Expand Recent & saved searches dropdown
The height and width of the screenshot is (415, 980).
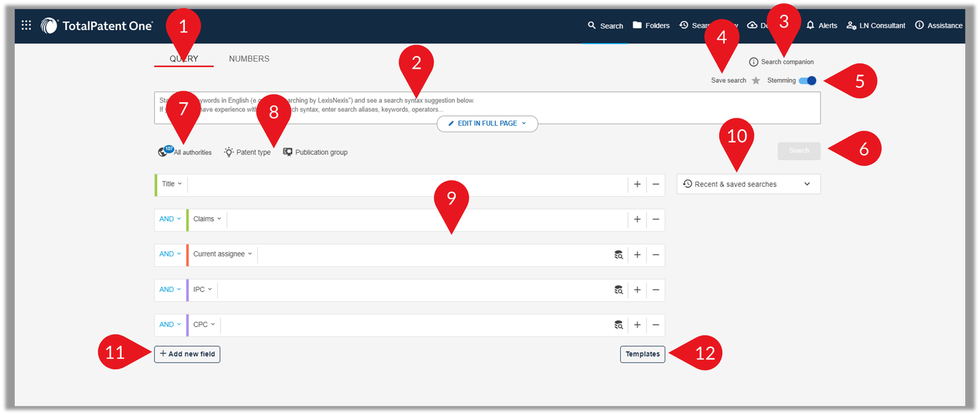click(x=748, y=184)
